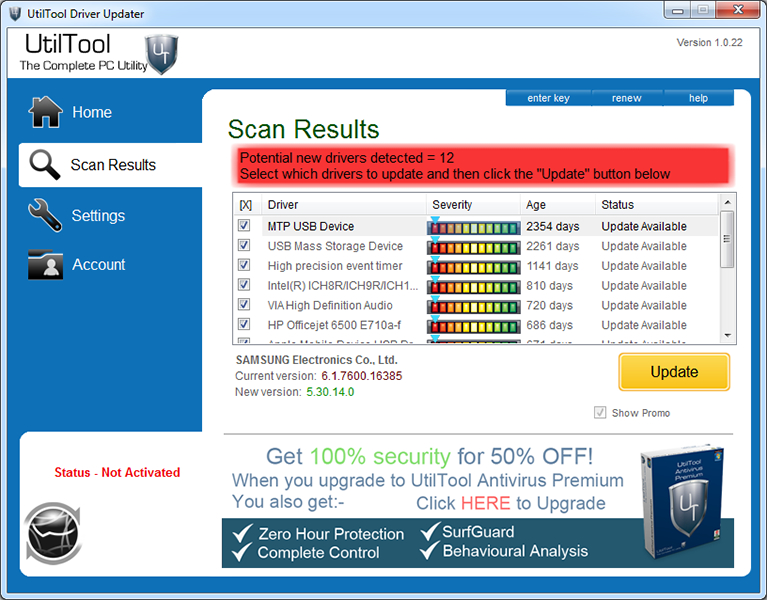767x600 pixels.
Task: Click the title bar shield app icon
Action: click(15, 13)
